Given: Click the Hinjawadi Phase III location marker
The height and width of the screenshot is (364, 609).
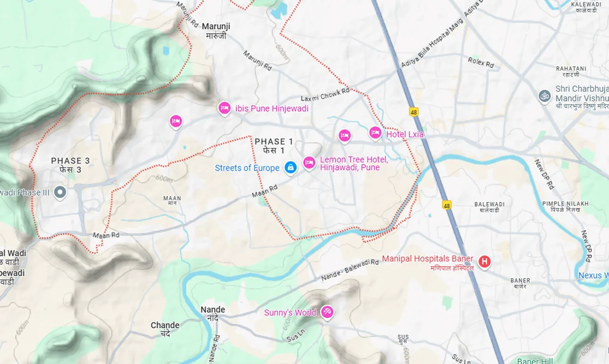Looking at the screenshot, I should (60, 192).
